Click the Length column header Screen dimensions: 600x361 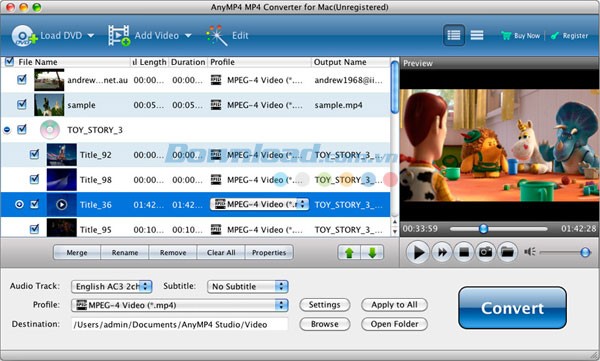[x=150, y=62]
